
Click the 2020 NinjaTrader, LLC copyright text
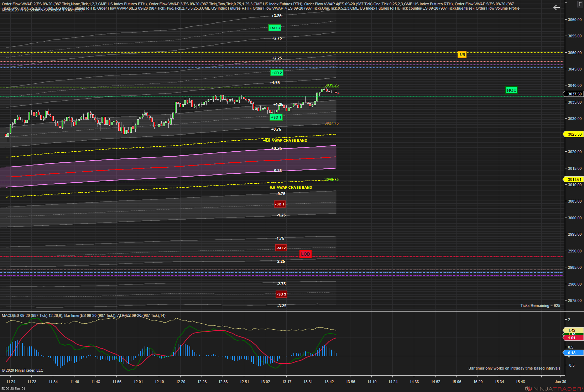point(22,370)
